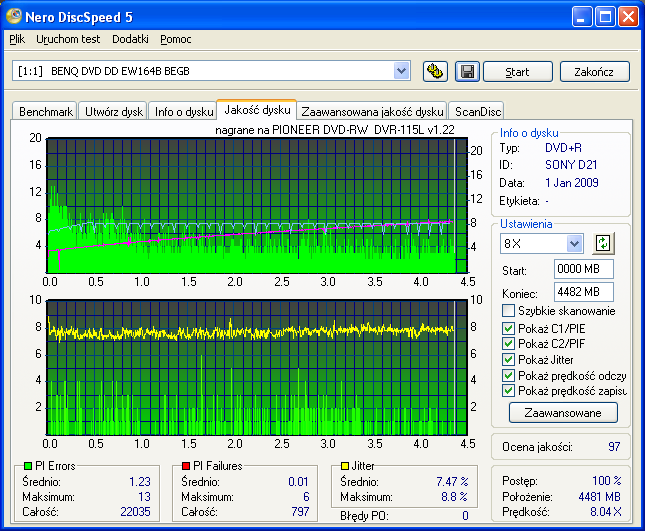Viewport: 645px width, 531px height.
Task: Enable the Szybkie skanowanie checkbox
Action: point(508,311)
